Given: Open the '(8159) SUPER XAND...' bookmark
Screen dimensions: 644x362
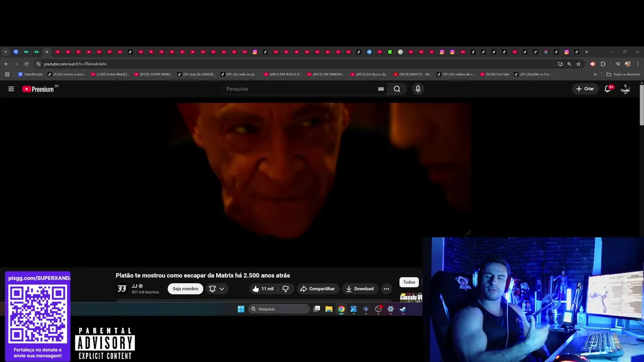Looking at the screenshot, I should 153,74.
